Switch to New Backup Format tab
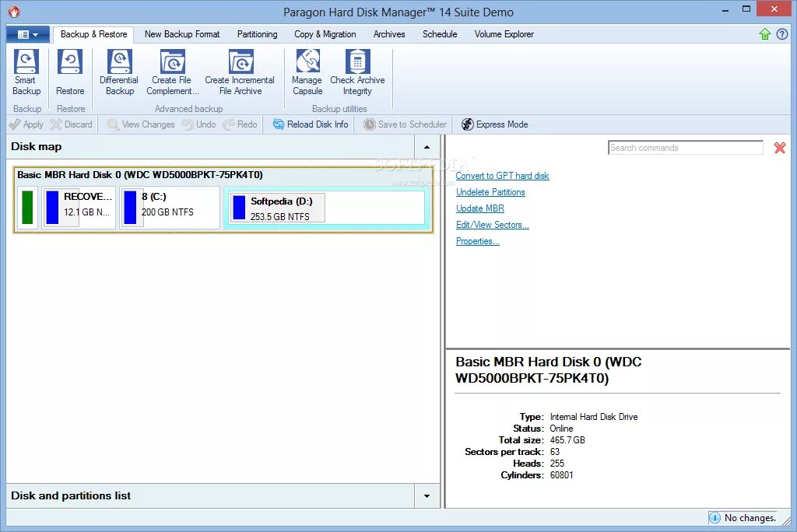 [182, 34]
